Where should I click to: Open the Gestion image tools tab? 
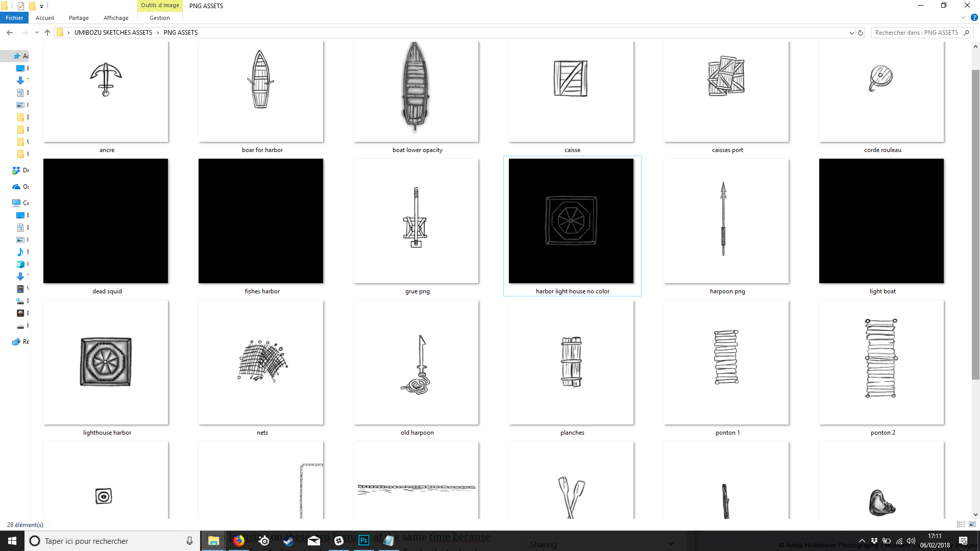pyautogui.click(x=160, y=18)
